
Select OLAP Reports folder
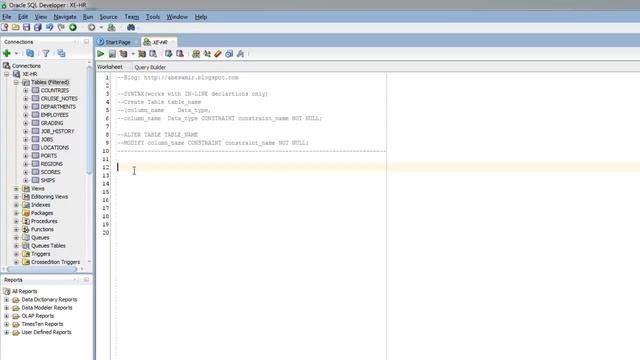[38, 316]
